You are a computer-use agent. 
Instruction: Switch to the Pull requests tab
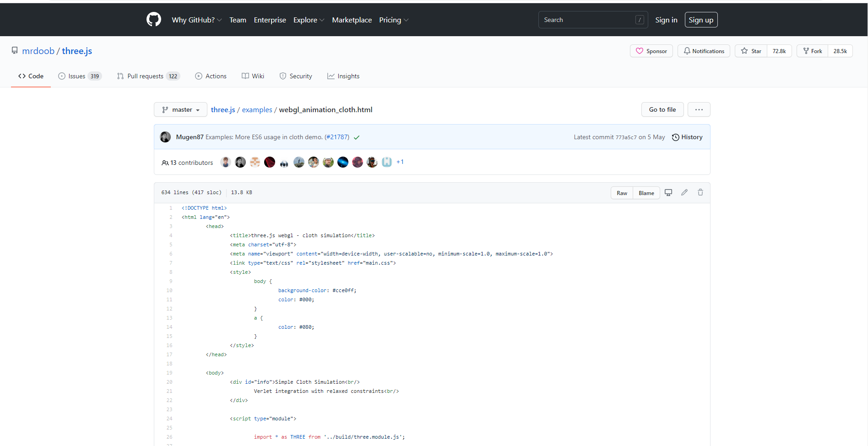coord(148,76)
